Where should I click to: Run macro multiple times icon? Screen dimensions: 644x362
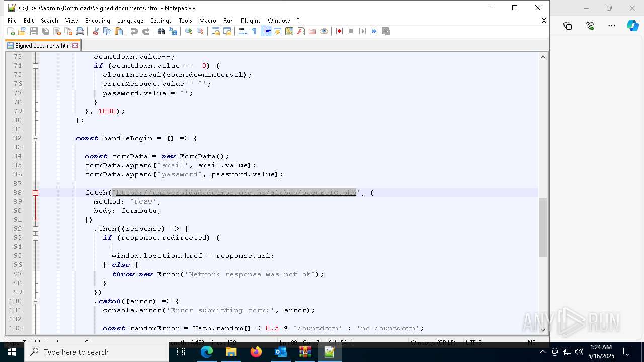click(374, 31)
